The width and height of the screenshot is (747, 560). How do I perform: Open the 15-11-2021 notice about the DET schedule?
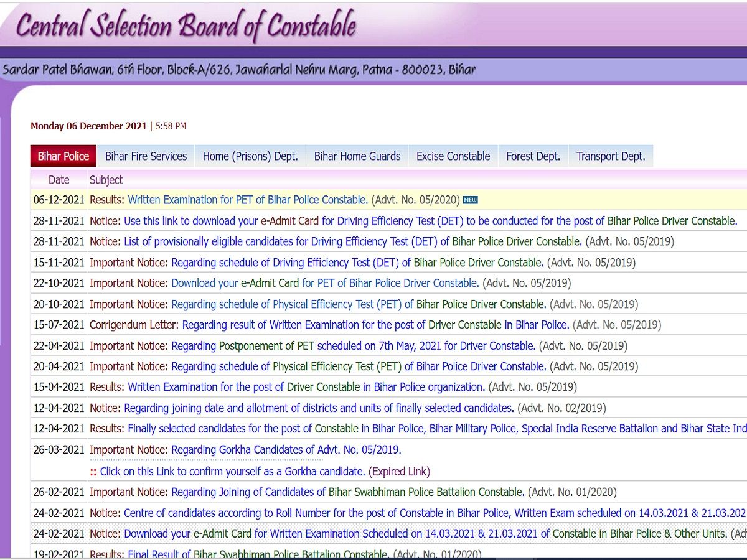click(x=357, y=263)
